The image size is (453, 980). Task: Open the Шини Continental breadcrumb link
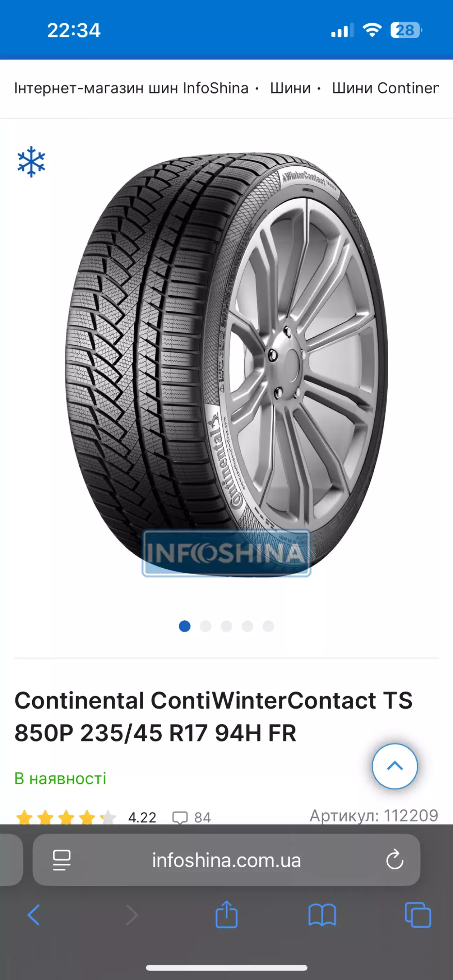(x=385, y=88)
